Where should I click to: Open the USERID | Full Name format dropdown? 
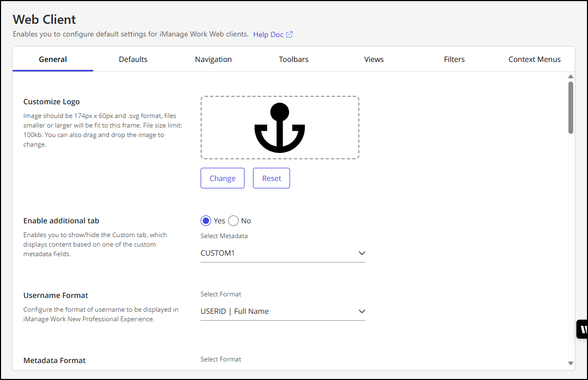tap(283, 311)
